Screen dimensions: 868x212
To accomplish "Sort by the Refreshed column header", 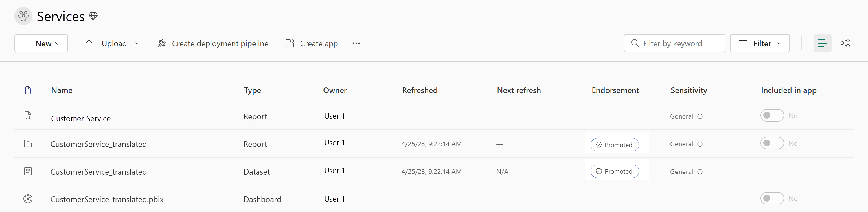I will [x=420, y=90].
